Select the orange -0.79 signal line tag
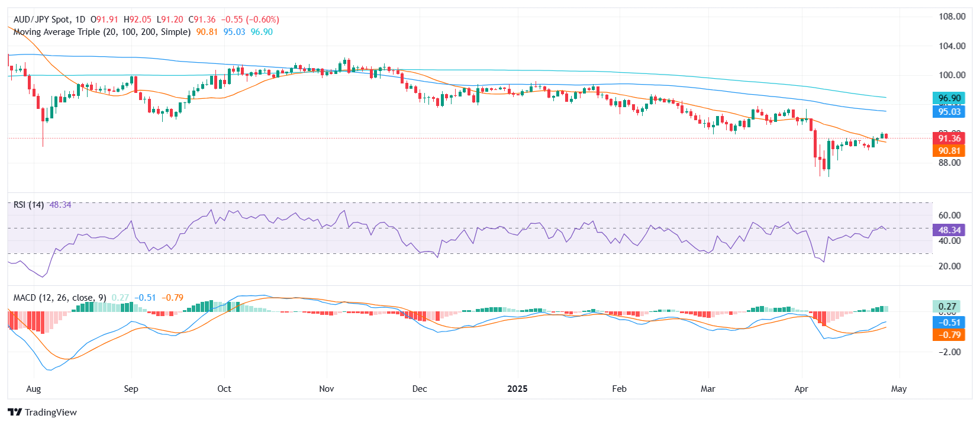The width and height of the screenshot is (980, 425). [x=949, y=335]
